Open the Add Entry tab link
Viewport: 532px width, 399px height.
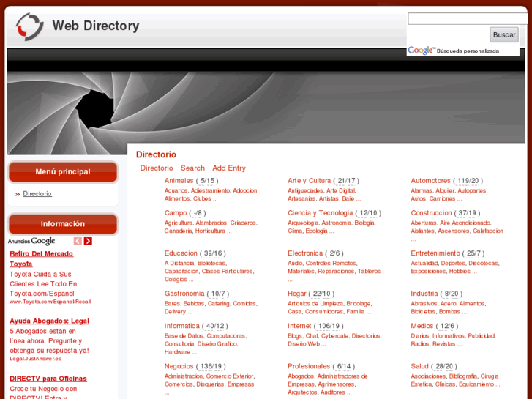click(229, 168)
